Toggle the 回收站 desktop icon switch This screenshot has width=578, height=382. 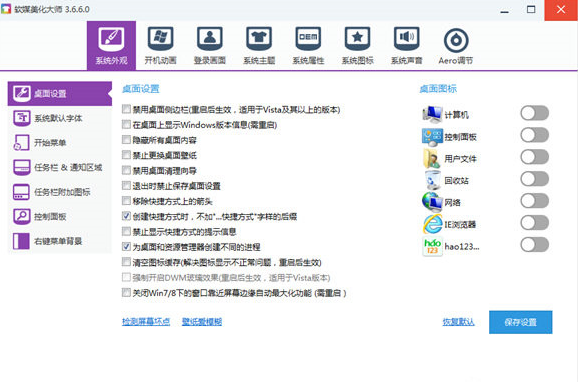(535, 179)
